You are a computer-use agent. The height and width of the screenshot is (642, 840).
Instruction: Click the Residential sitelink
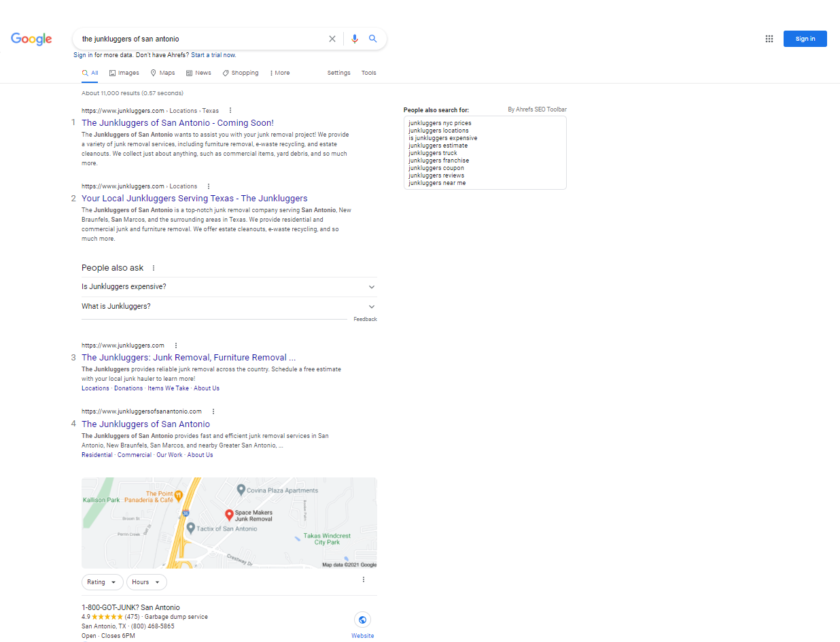click(97, 455)
